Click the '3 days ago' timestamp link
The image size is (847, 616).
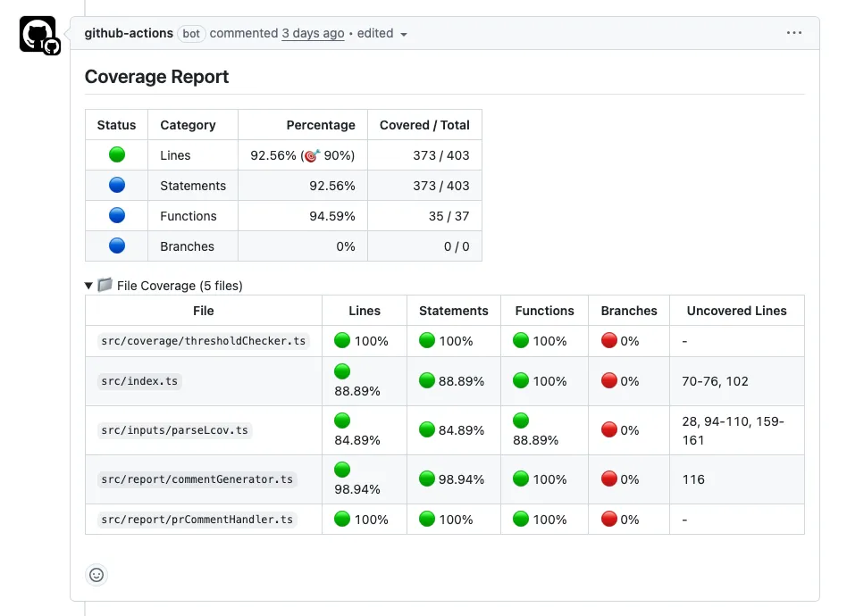point(313,33)
